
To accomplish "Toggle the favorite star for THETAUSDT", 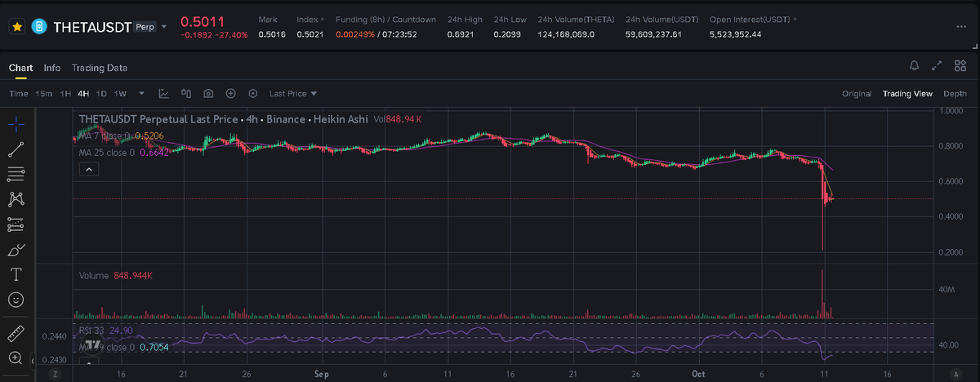I will [x=16, y=27].
